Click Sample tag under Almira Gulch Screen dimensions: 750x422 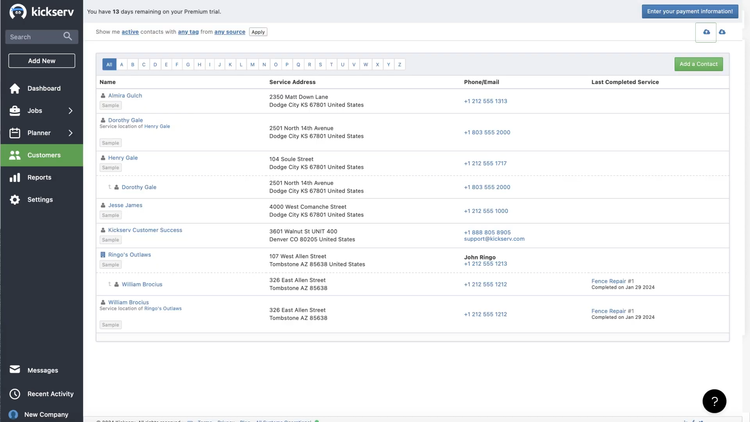click(110, 105)
